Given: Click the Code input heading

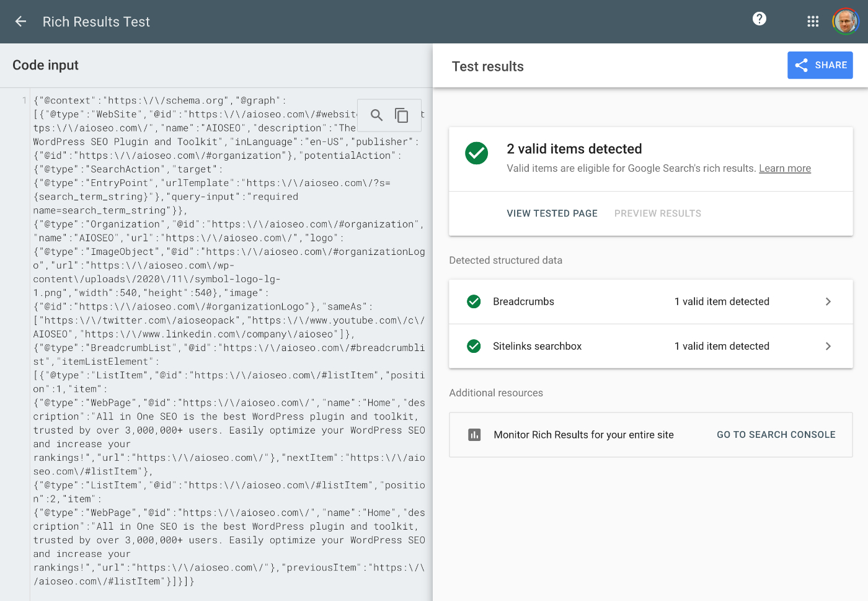Looking at the screenshot, I should coord(45,65).
